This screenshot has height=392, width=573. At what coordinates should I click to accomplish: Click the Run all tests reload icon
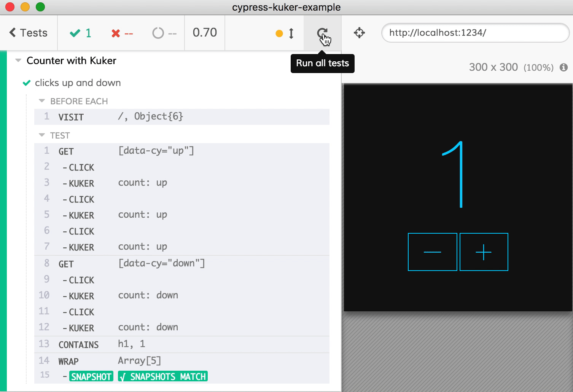click(322, 33)
